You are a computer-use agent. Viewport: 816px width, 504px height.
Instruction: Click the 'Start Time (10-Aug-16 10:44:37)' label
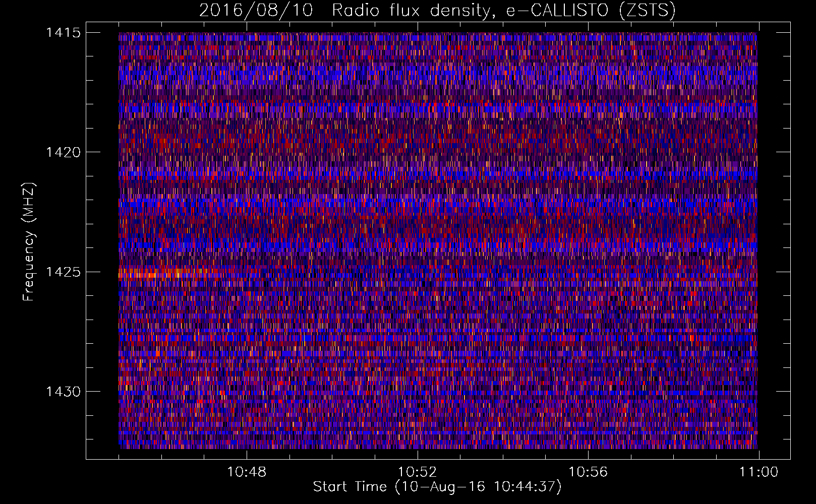[x=437, y=487]
